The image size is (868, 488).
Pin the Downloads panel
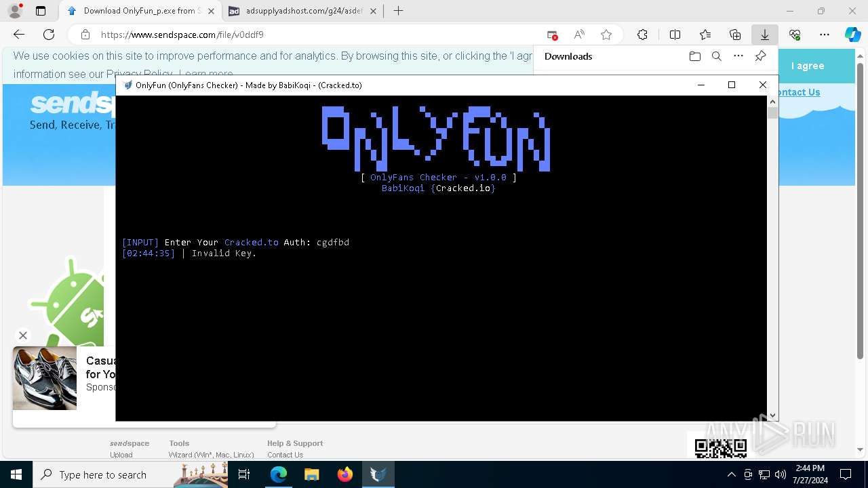click(760, 56)
